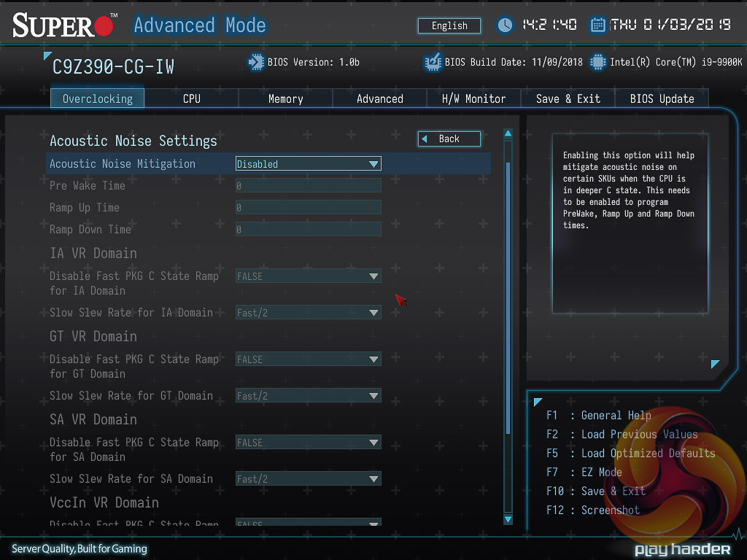The width and height of the screenshot is (747, 560).
Task: Click the BIOS version chip icon
Action: pyautogui.click(x=256, y=62)
